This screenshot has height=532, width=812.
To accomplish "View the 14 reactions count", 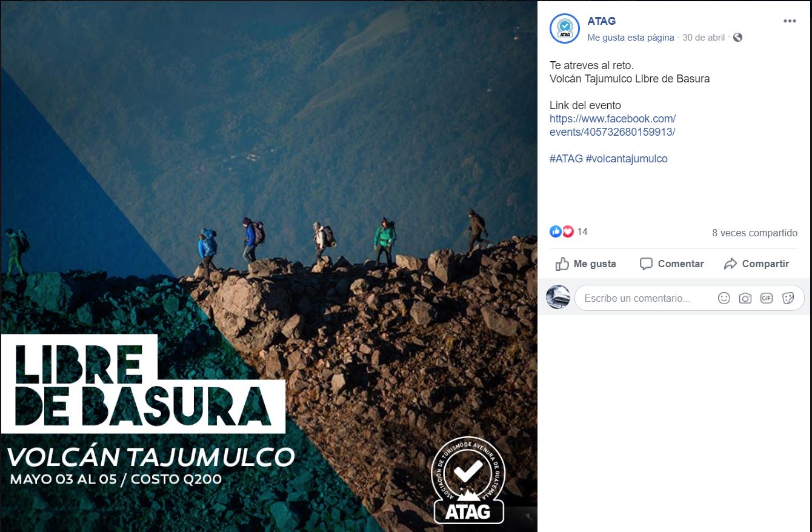I will coord(582,232).
